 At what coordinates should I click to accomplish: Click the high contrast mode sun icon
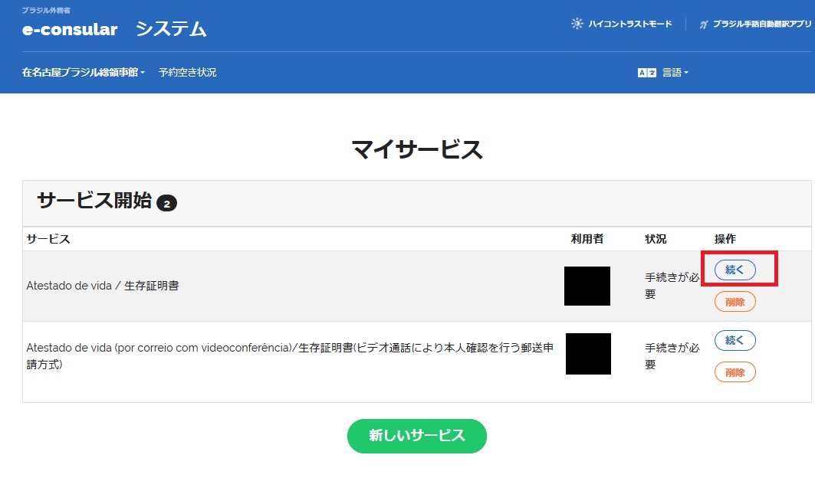(577, 24)
